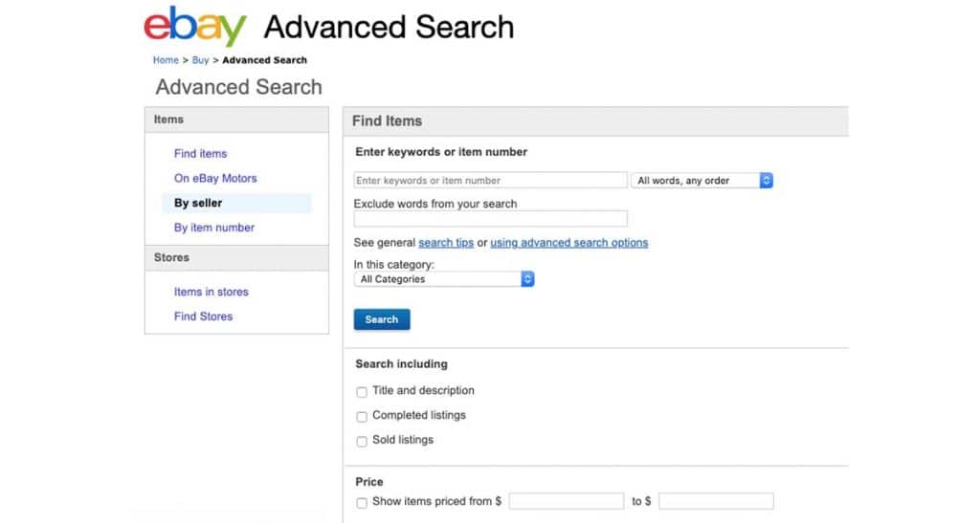Enable Title and description checkbox
980x523 pixels.
[x=362, y=392]
